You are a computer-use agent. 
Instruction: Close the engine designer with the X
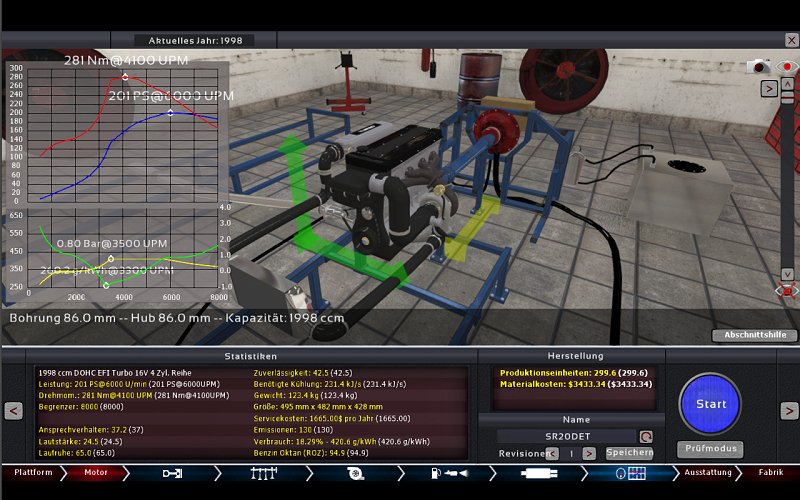(791, 40)
